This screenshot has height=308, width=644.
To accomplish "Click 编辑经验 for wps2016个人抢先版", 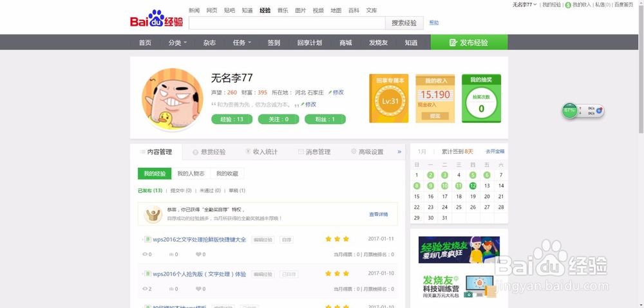I will 263,274.
